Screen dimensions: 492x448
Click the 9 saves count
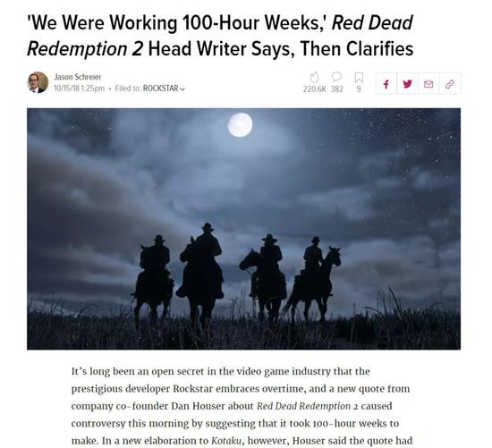point(359,89)
